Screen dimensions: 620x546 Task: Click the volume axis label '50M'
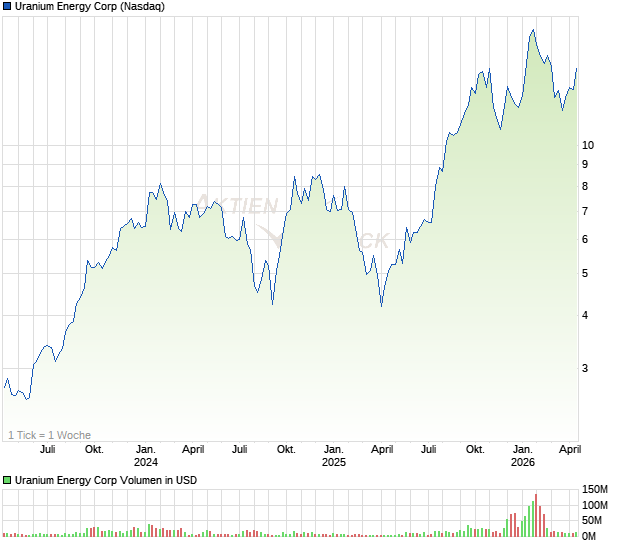tap(592, 520)
